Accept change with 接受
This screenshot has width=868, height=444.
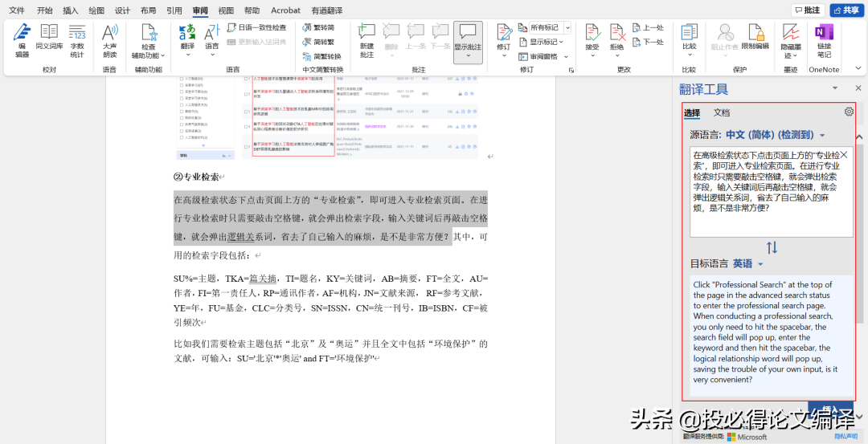tap(592, 40)
